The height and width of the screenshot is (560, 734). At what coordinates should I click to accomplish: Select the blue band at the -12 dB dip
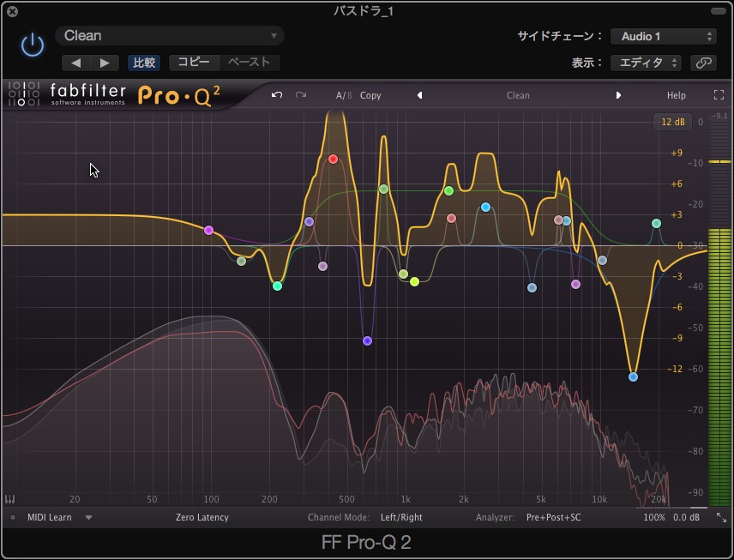click(x=633, y=376)
